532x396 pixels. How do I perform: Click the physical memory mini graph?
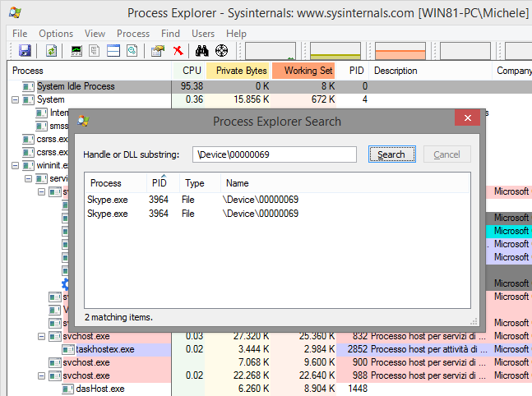tap(400, 51)
